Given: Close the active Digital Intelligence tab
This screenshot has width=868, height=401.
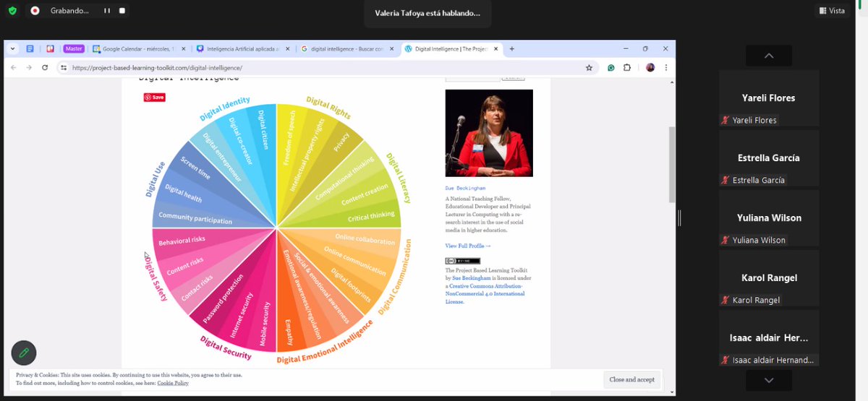Looking at the screenshot, I should 495,48.
